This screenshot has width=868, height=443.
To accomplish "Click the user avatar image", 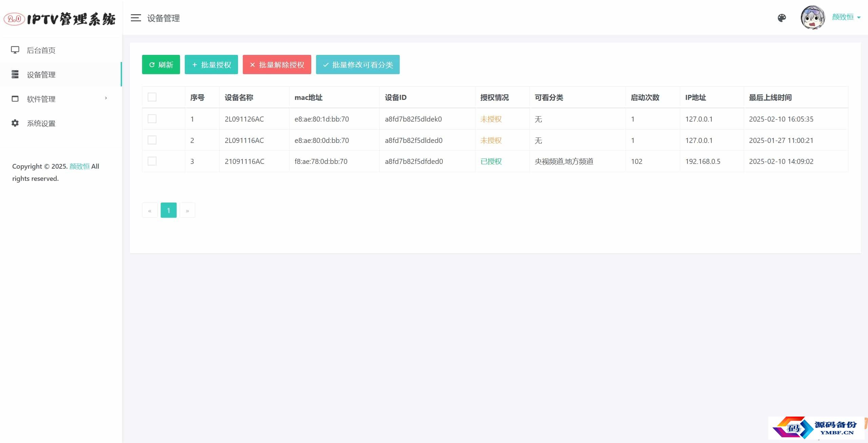I will tap(812, 18).
